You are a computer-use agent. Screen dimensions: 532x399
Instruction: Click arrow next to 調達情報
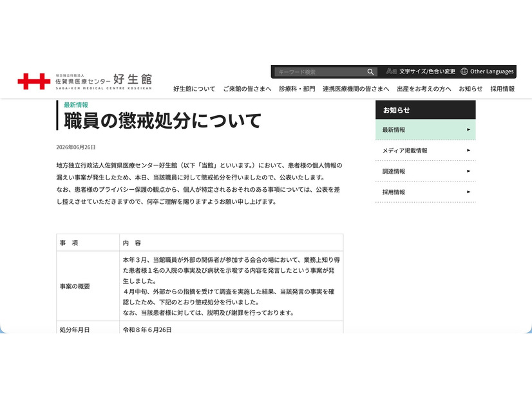[468, 171]
